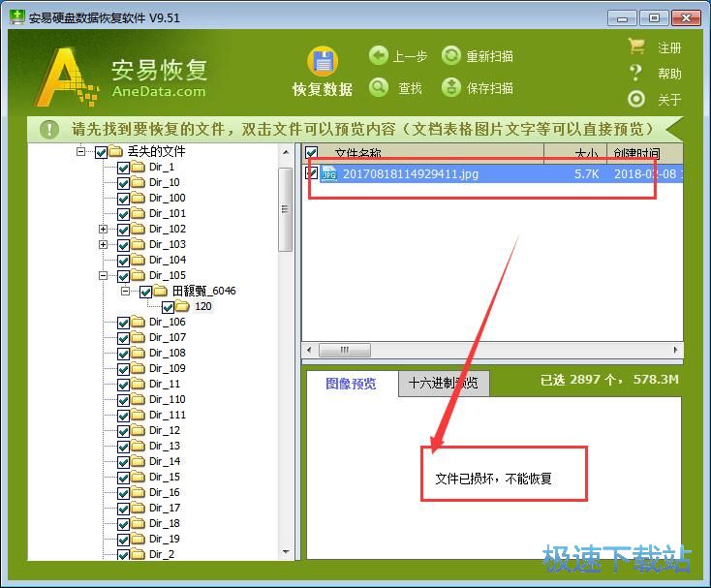711x588 pixels.
Task: Toggle the 20170818114929411.jpg file checkbox
Action: pos(311,173)
